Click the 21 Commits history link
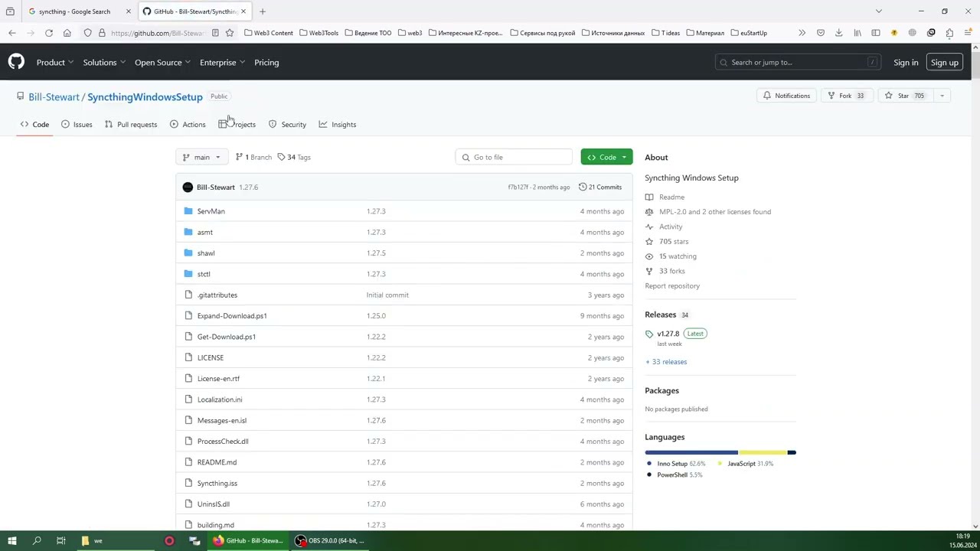Screen dimensions: 980x551 600,187
